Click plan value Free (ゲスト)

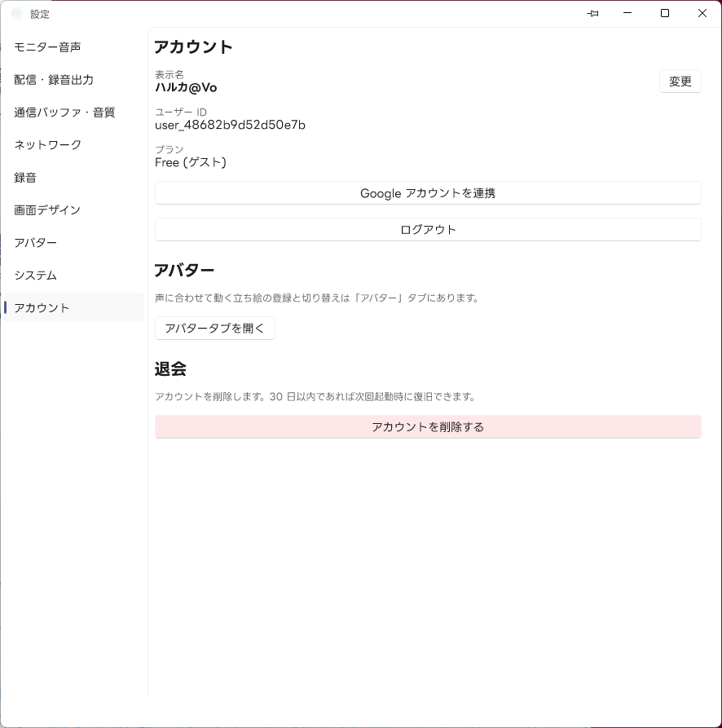point(191,162)
